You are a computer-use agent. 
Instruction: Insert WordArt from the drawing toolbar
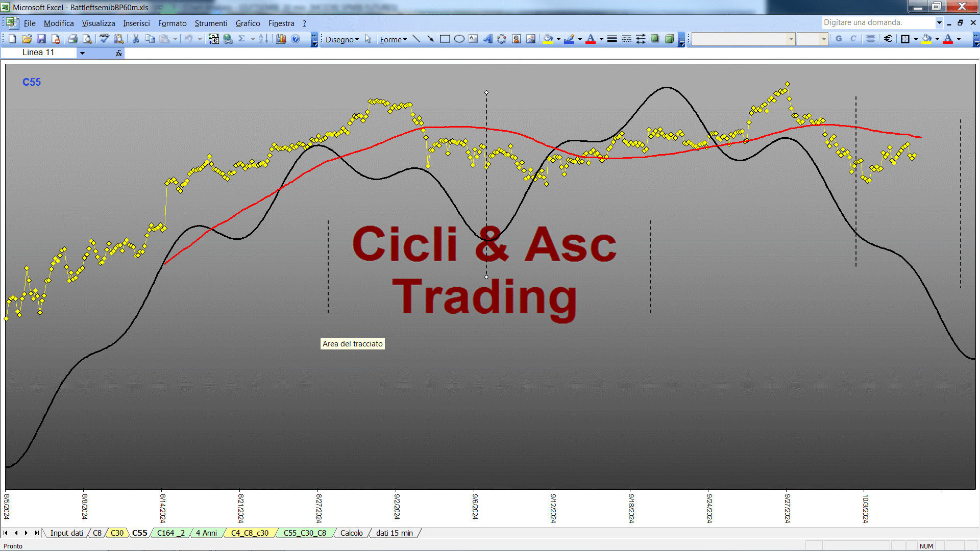coord(488,39)
